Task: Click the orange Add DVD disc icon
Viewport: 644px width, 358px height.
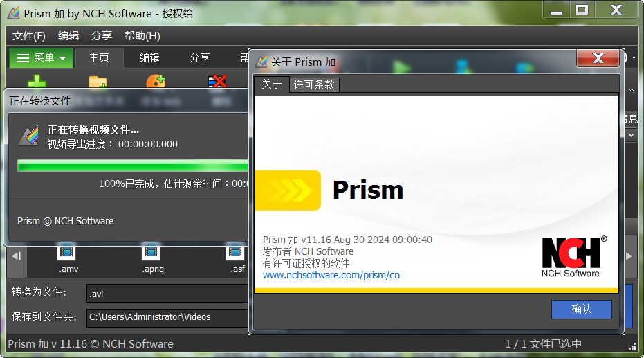Action: point(156,81)
